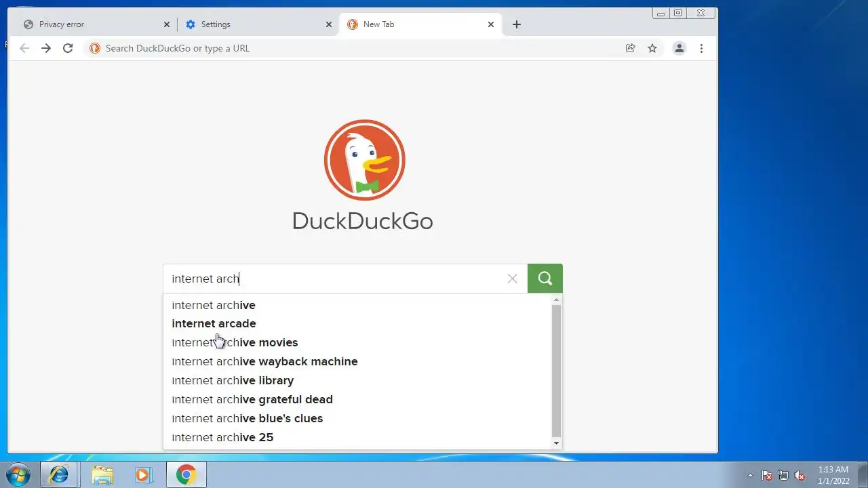Open the muted volume tray icon

(x=800, y=475)
